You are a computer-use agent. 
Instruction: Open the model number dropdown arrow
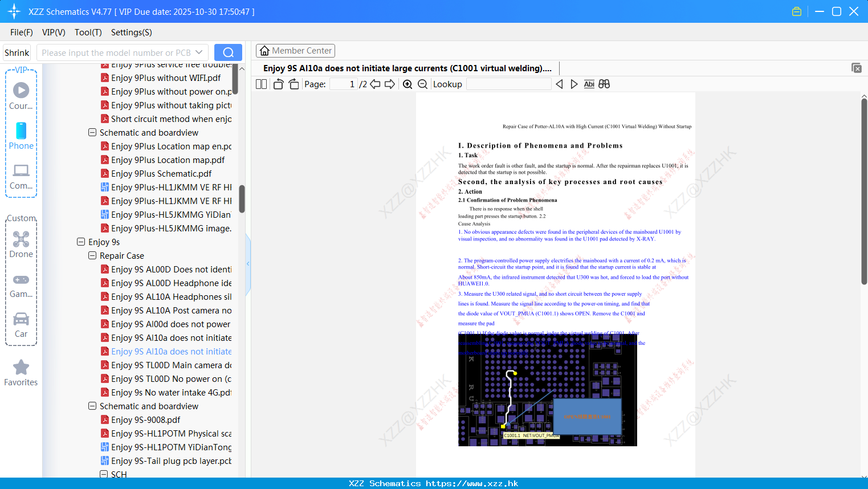coord(199,52)
